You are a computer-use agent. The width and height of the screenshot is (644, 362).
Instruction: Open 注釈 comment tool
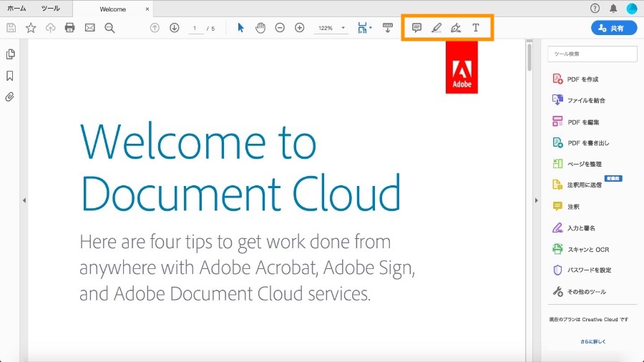tap(566, 207)
